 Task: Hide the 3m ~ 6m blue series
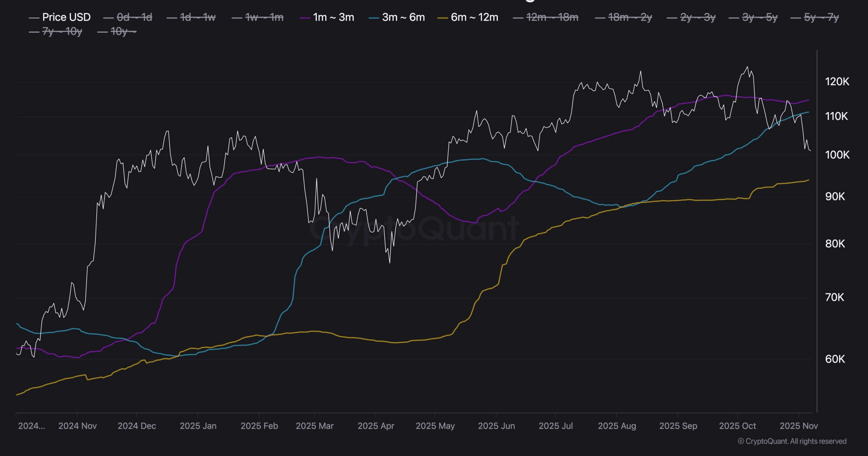pyautogui.click(x=403, y=17)
